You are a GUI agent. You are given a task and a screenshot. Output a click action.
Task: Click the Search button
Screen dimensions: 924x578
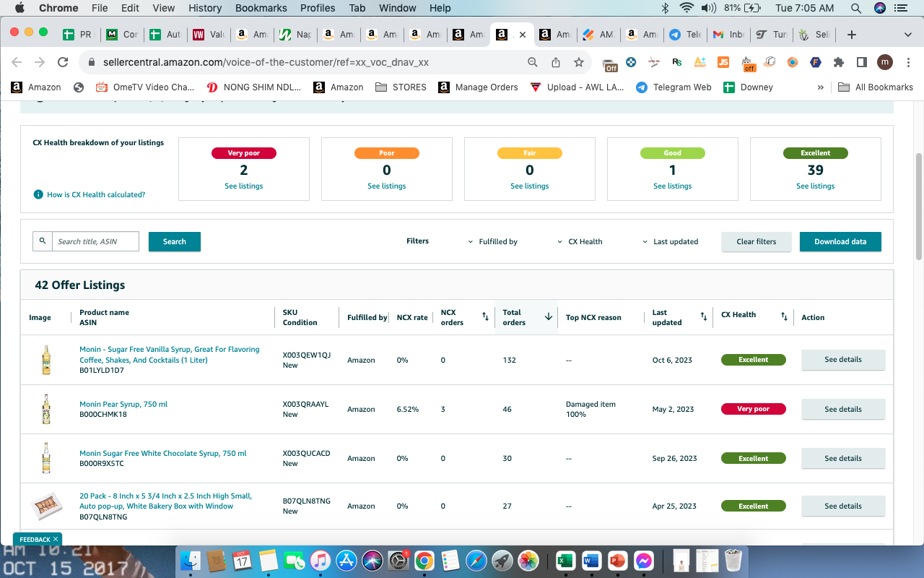[x=175, y=241]
